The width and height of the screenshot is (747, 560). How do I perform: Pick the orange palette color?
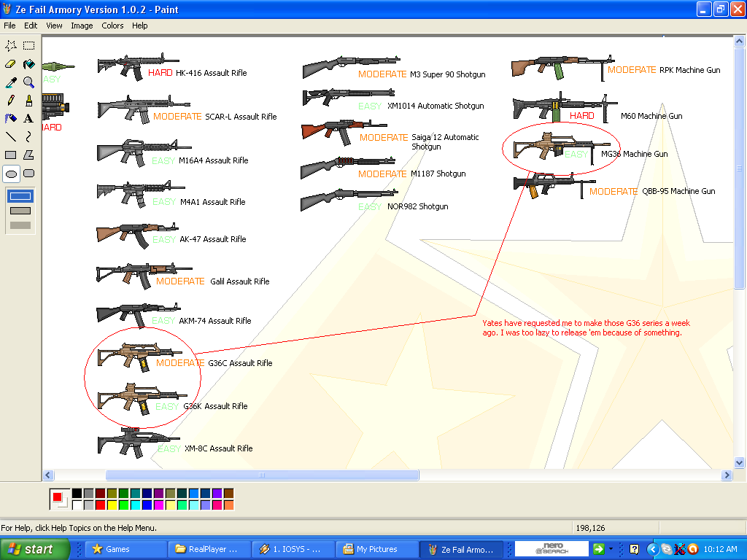point(228,505)
